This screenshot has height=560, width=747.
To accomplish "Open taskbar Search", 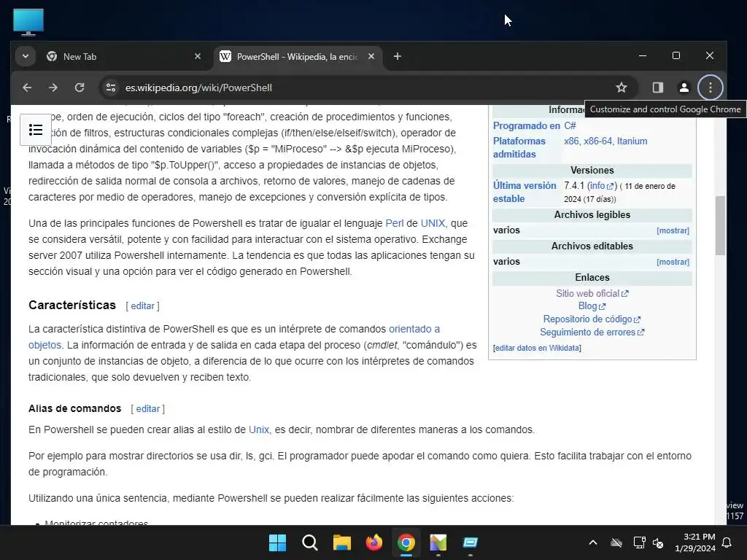I will (x=309, y=542).
